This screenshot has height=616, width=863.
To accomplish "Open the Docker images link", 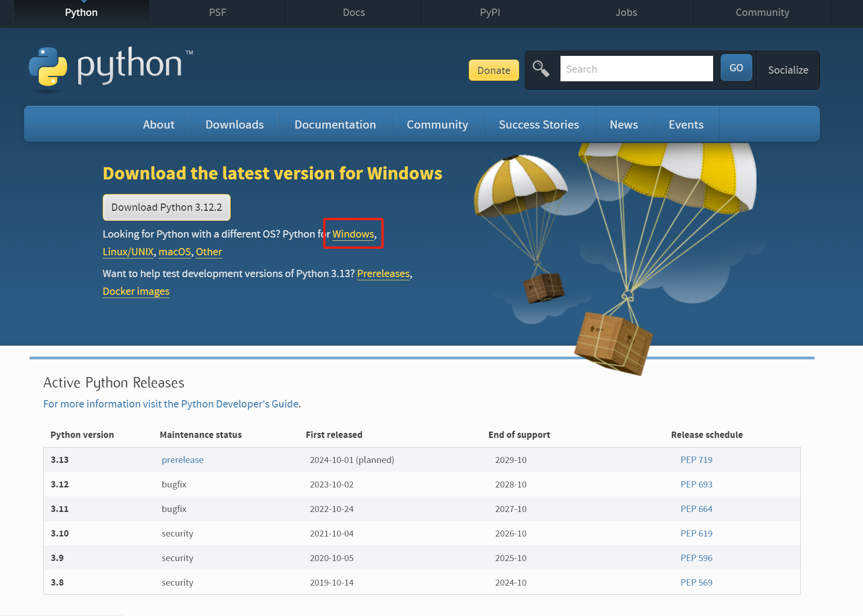I will (x=136, y=292).
